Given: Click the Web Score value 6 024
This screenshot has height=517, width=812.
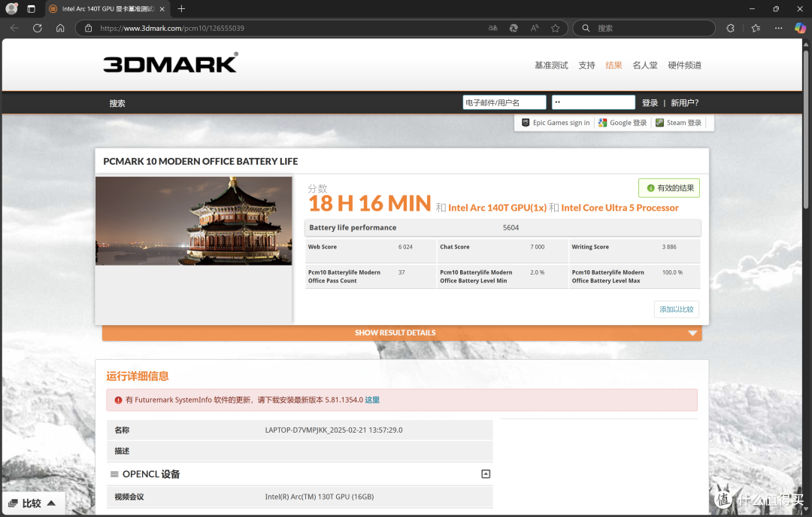Looking at the screenshot, I should 405,247.
